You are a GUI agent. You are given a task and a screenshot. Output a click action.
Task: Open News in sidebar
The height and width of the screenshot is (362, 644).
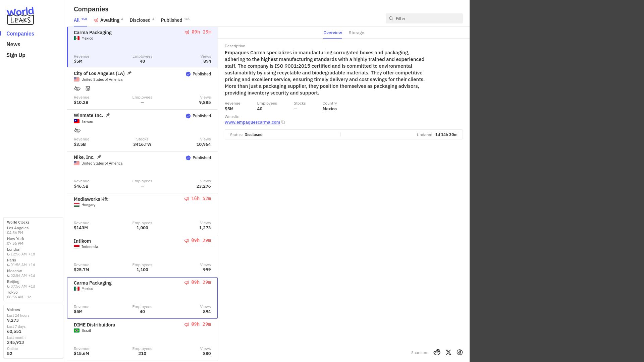point(13,44)
